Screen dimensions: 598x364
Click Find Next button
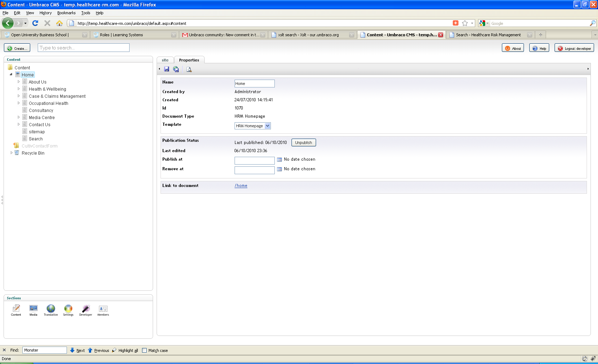coord(78,350)
